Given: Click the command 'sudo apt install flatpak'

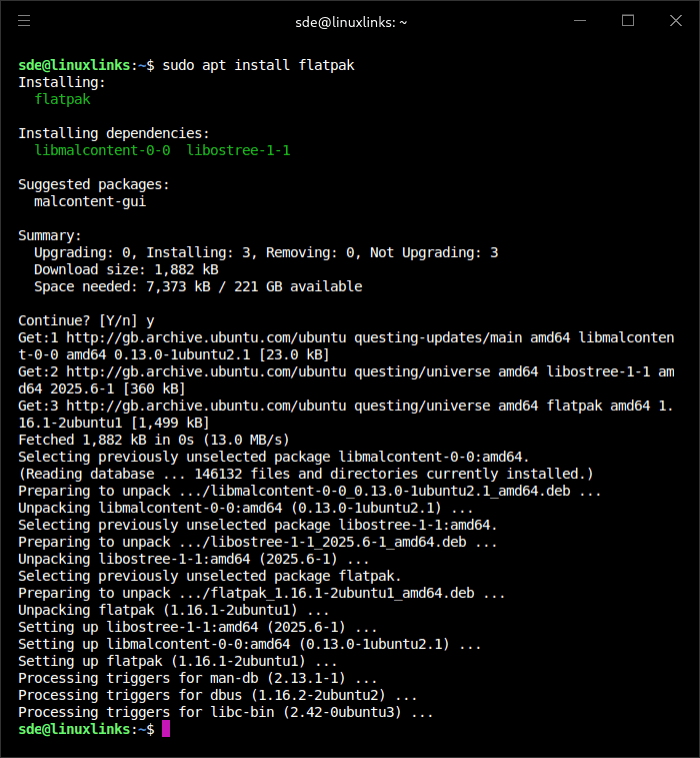Looking at the screenshot, I should (x=258, y=65).
